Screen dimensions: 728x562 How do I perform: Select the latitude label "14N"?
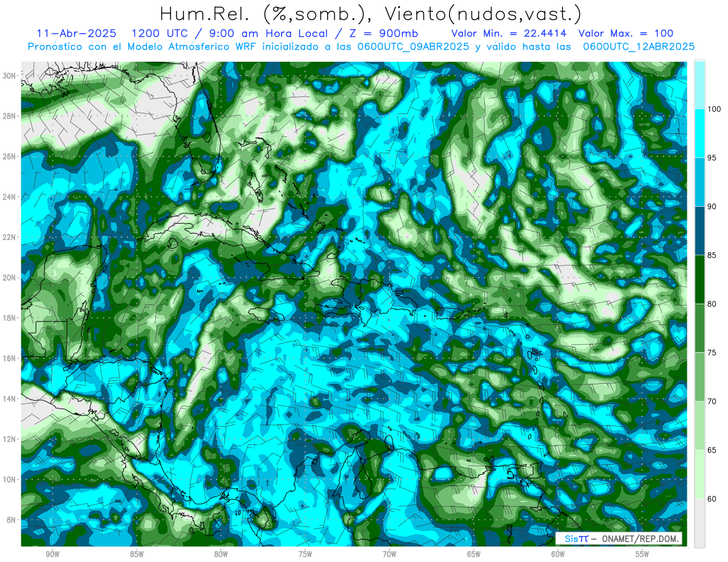[9, 398]
